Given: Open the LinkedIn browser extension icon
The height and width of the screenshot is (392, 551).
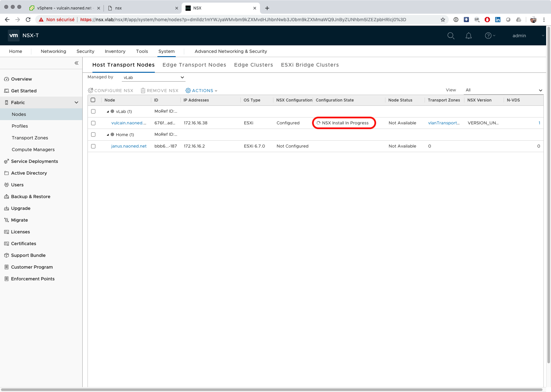Looking at the screenshot, I should pos(498,20).
